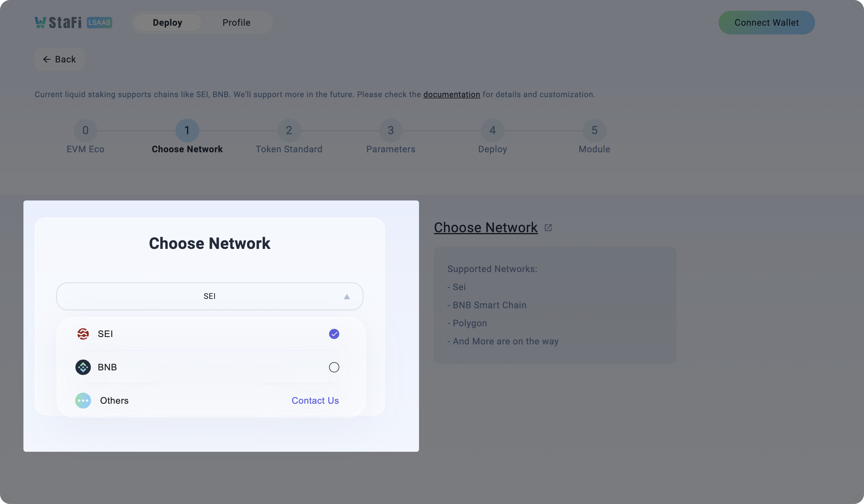Switch to the Deploy tab

167,23
